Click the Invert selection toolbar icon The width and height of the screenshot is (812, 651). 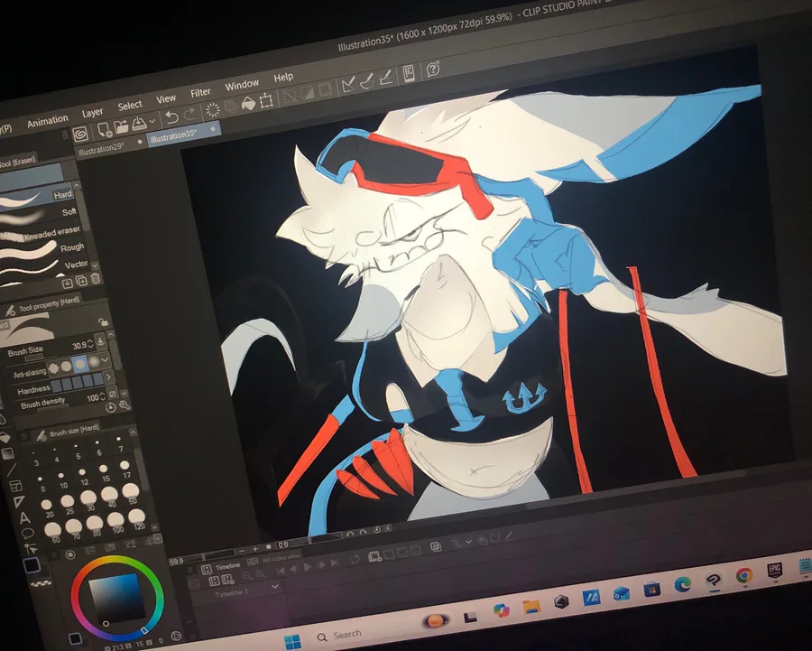coord(307,93)
